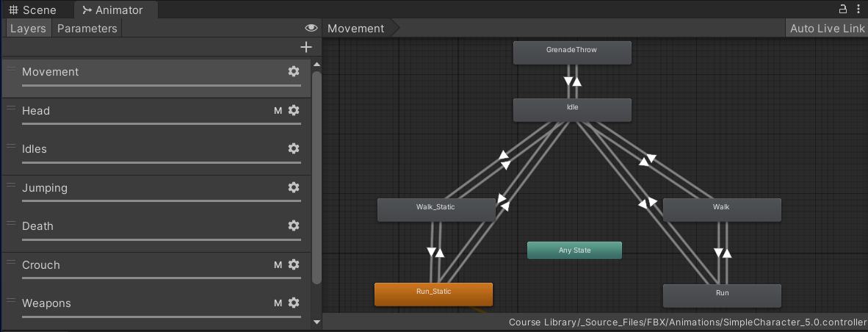This screenshot has height=332, width=868.
Task: Select the Any State node
Action: [574, 250]
